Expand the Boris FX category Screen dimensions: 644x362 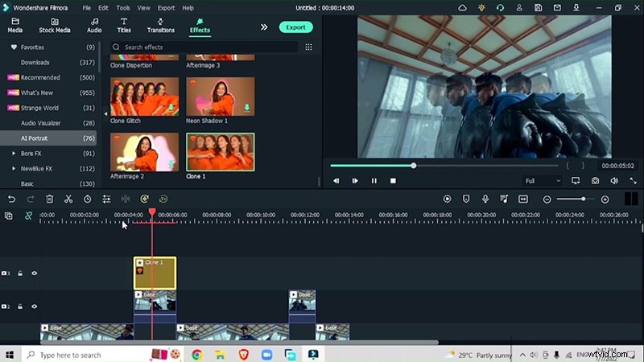click(14, 154)
